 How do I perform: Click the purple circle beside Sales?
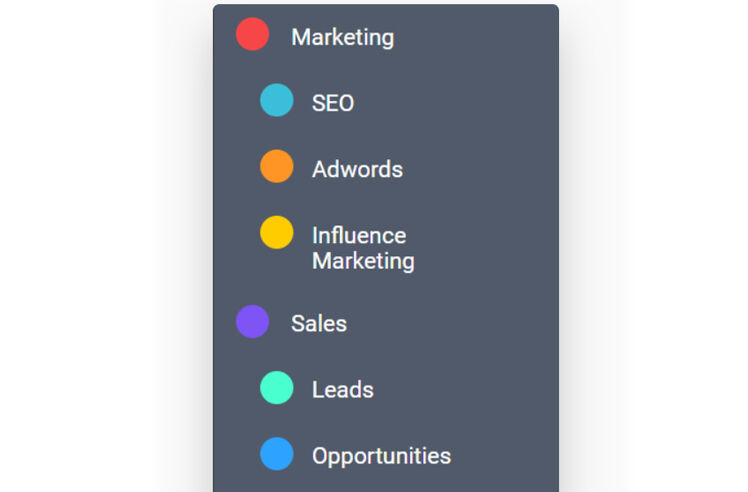click(x=252, y=322)
